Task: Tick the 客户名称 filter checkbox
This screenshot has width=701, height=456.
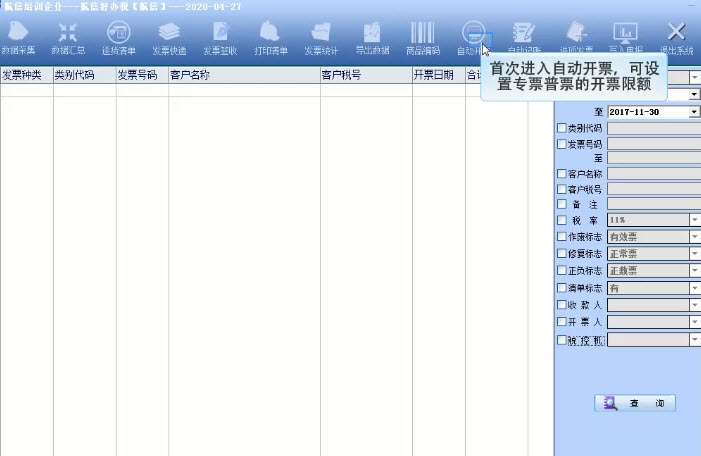Action: click(x=562, y=173)
